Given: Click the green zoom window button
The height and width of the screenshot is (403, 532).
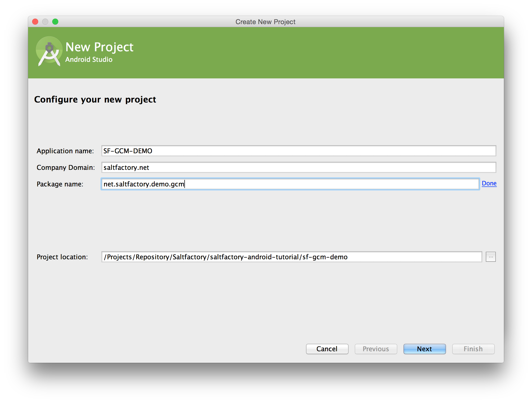Looking at the screenshot, I should [55, 22].
